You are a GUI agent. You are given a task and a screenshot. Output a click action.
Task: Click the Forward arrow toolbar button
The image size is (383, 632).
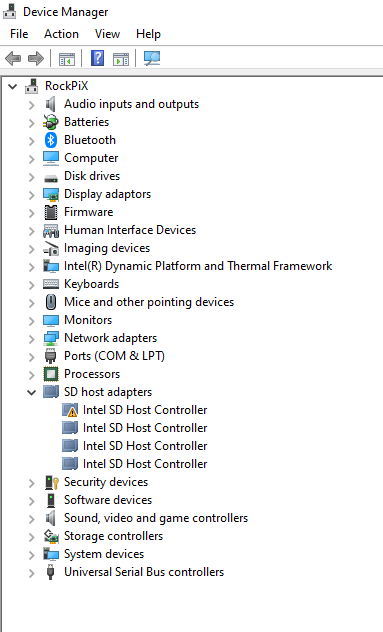36,58
